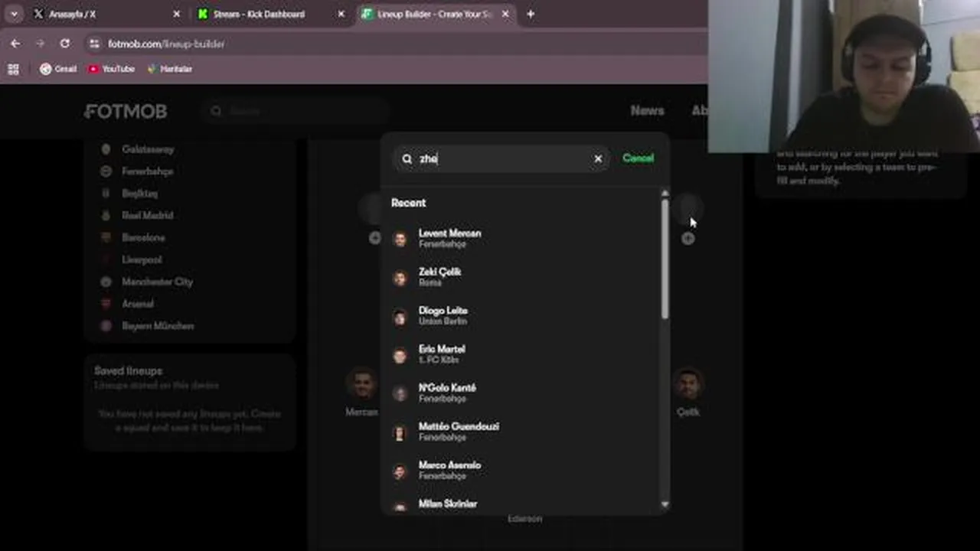
Task: Click the Mercan player on the pitch
Action: [x=361, y=393]
